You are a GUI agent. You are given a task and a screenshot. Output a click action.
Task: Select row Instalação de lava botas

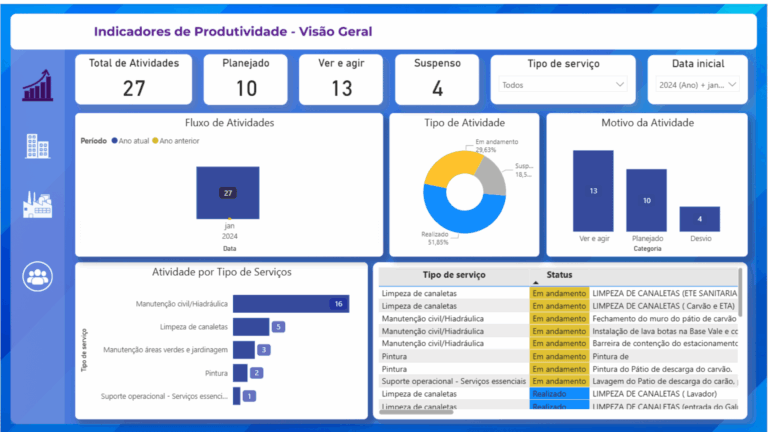tap(558, 331)
